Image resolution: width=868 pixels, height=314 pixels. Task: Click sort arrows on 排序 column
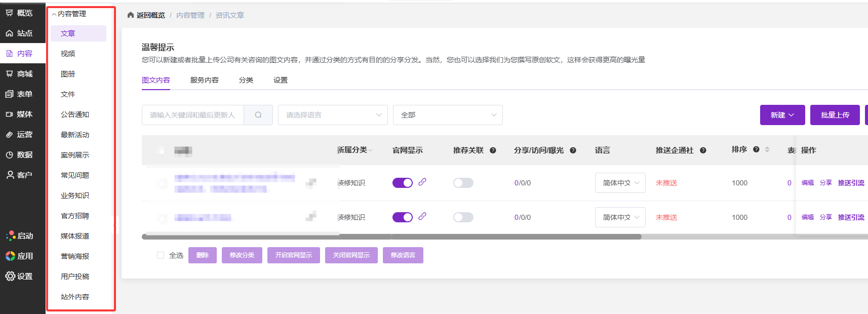pyautogui.click(x=767, y=149)
